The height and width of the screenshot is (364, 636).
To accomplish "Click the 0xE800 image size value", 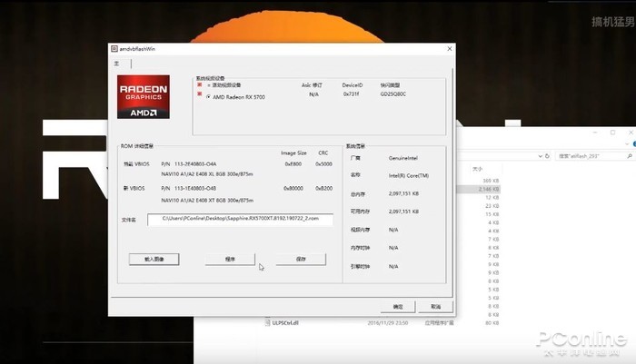I will (293, 164).
